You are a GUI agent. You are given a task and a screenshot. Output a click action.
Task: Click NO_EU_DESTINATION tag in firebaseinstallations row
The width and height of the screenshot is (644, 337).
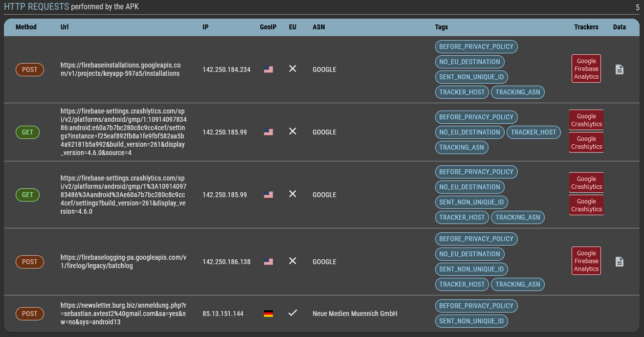point(470,62)
